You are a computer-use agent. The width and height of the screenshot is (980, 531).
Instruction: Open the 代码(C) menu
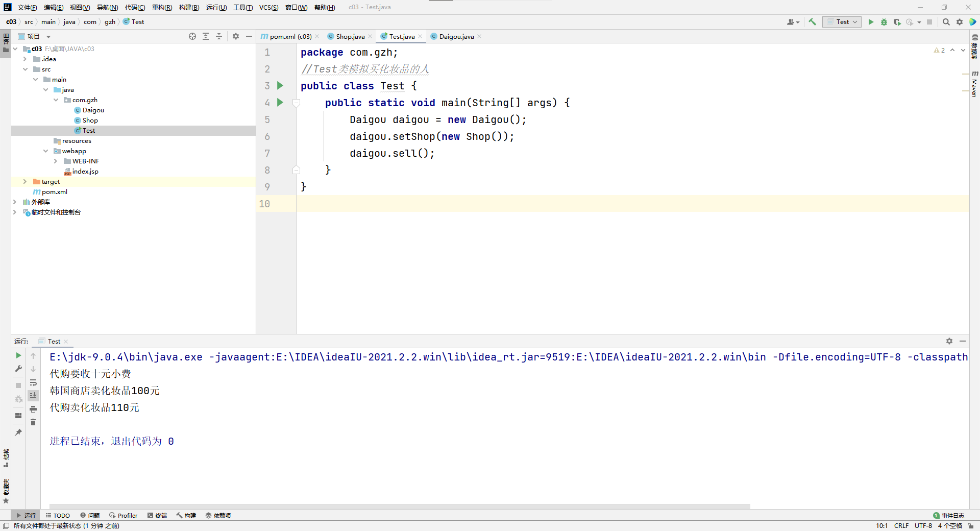(135, 7)
